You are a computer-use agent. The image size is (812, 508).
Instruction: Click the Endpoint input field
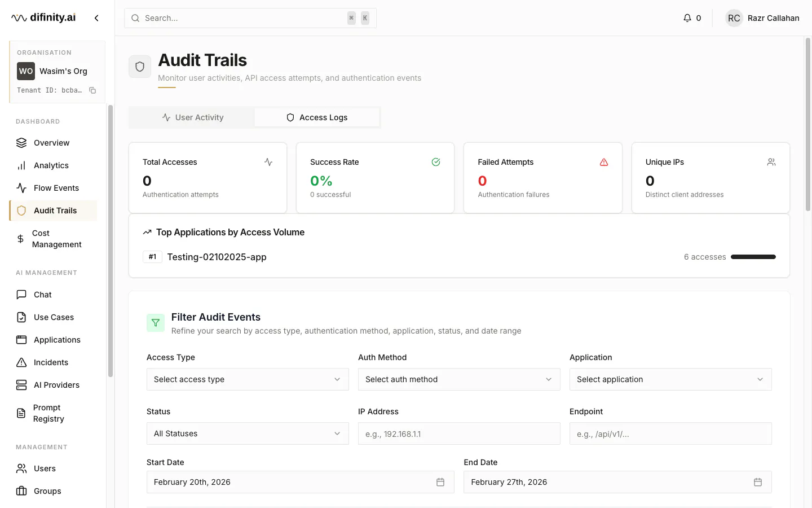tap(670, 433)
